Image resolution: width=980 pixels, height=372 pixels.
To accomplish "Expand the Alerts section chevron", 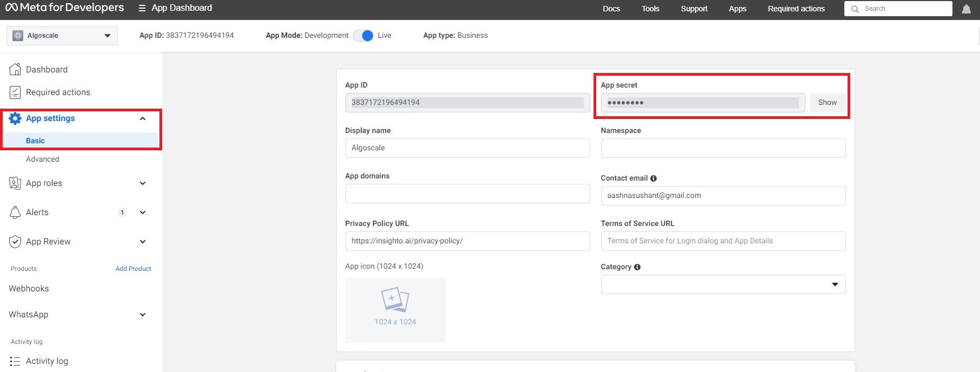I will [143, 212].
